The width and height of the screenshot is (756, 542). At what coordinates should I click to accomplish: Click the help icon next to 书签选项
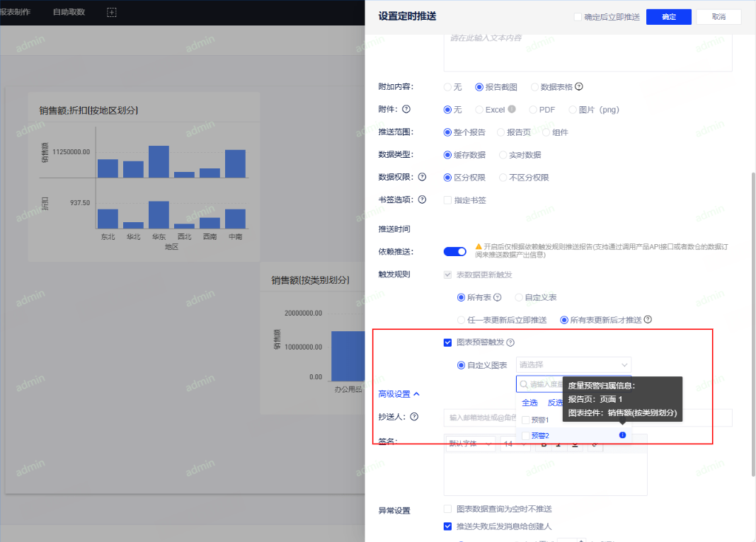(423, 200)
